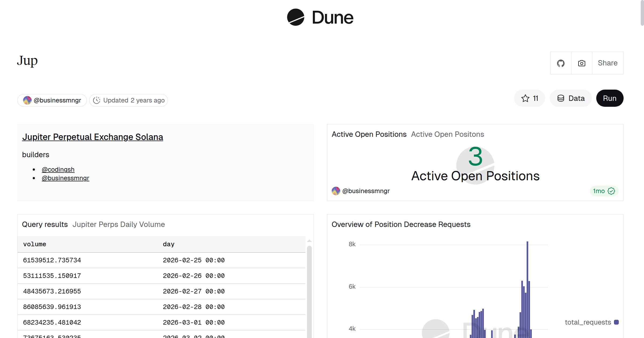Open @businessmngr link in builders list
This screenshot has height=338, width=644.
(x=65, y=178)
